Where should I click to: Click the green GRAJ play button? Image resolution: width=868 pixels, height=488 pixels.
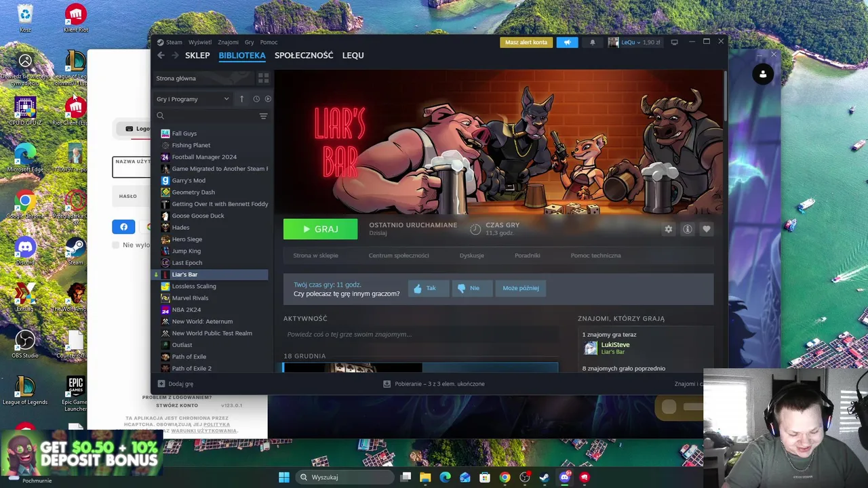click(x=320, y=229)
